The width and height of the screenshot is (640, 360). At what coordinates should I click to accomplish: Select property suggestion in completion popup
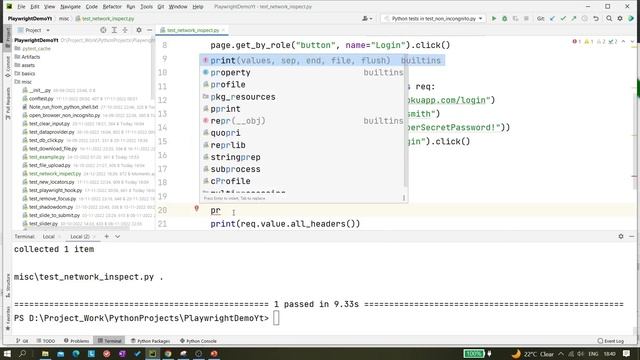[303, 72]
